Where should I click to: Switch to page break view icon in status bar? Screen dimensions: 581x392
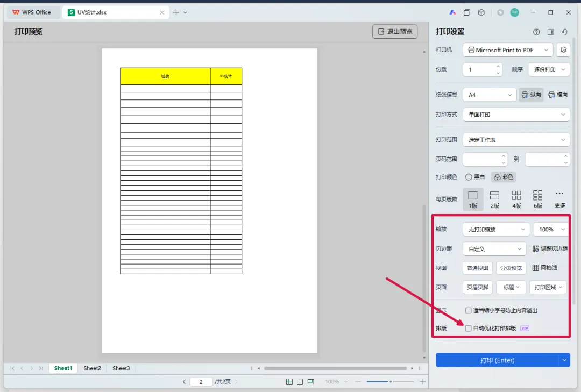(x=311, y=382)
